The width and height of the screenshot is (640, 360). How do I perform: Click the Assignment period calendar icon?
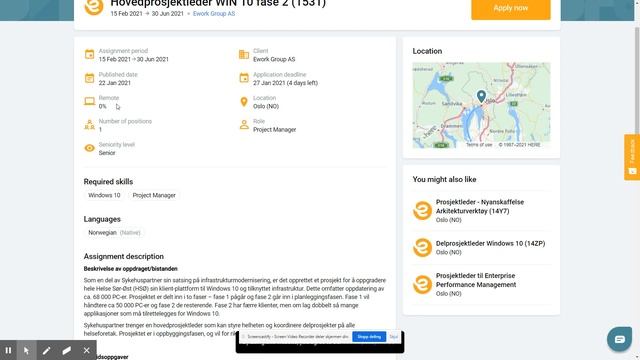[x=89, y=54]
